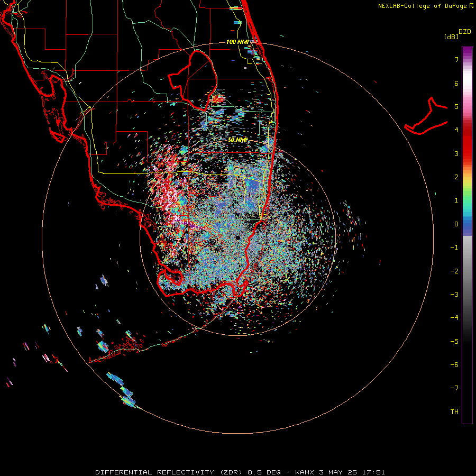Image resolution: width=476 pixels, height=476 pixels.
Task: Click the -4 value on the dB scale
Action: point(454,317)
